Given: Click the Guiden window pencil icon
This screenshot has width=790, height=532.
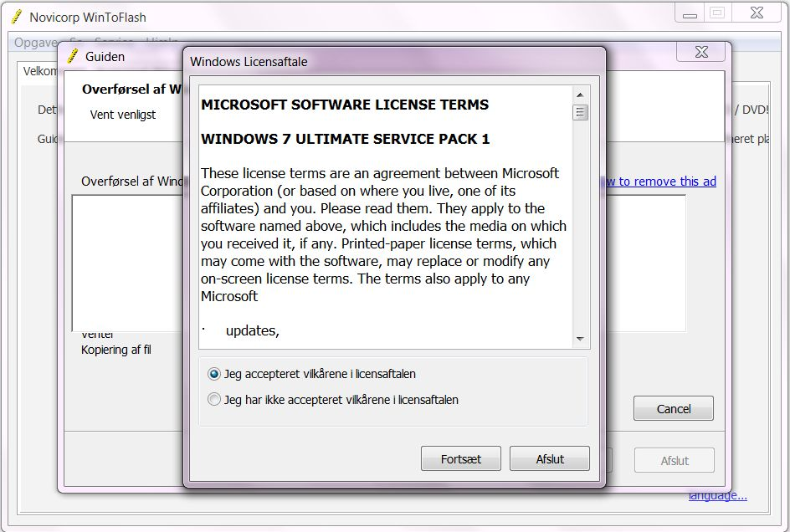Looking at the screenshot, I should pyautogui.click(x=73, y=56).
